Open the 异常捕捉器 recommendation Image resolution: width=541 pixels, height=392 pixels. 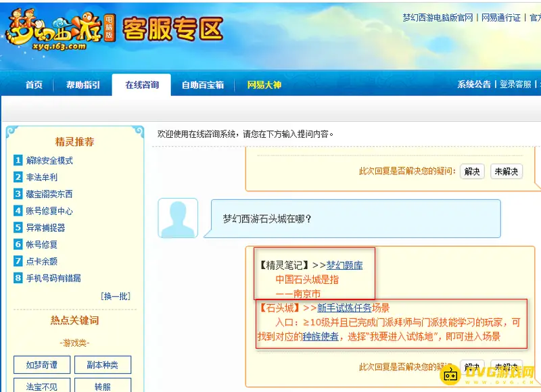click(x=45, y=228)
